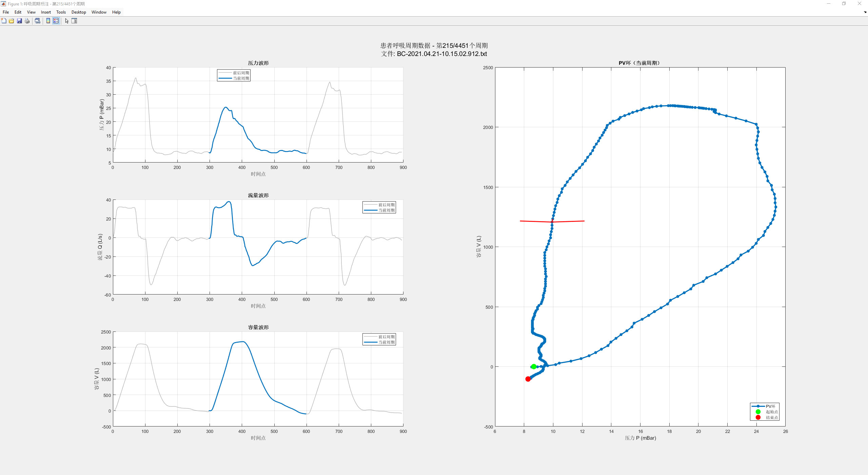Open the Property Inspector icon

[74, 21]
